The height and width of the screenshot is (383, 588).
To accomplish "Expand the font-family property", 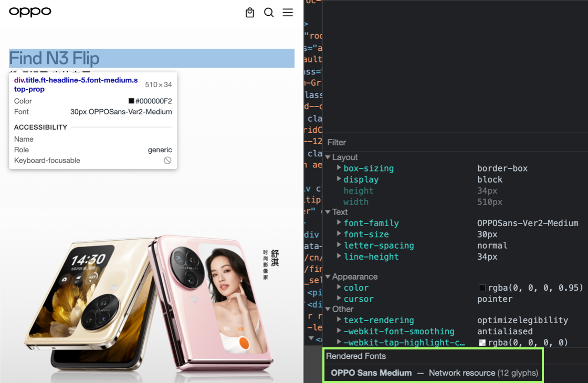I will pyautogui.click(x=339, y=222).
